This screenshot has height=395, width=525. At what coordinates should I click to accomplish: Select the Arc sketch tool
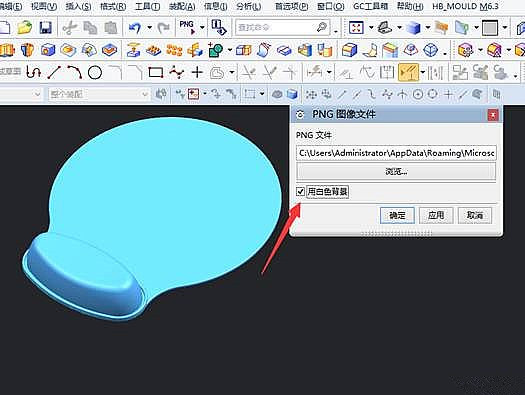click(75, 72)
